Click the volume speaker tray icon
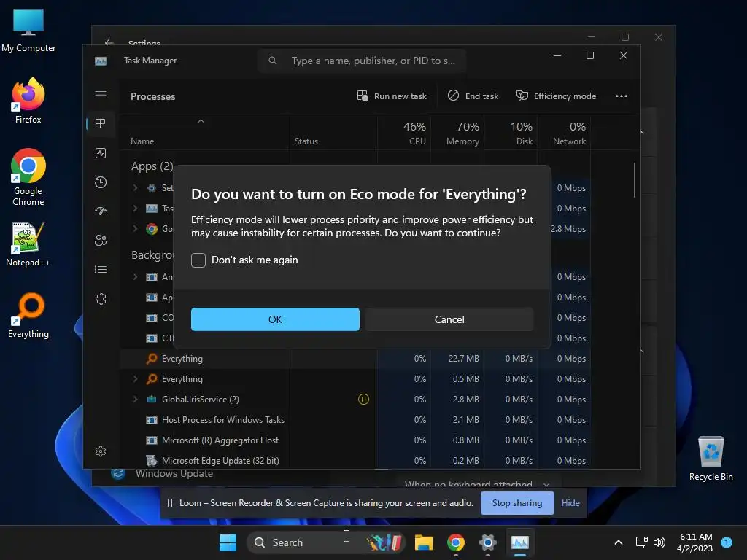Screen dimensions: 747x560 [659, 542]
